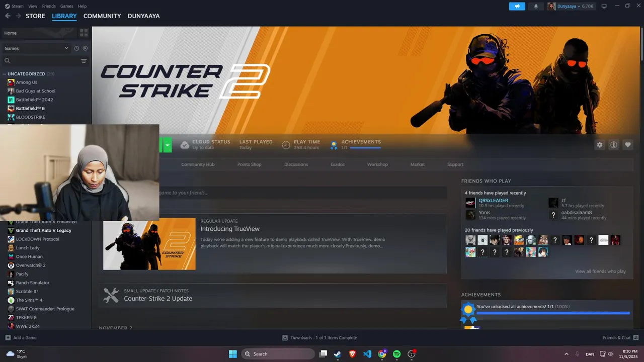Click the announcements megaphone button
Screen dimensions: 644x362
pos(517,6)
